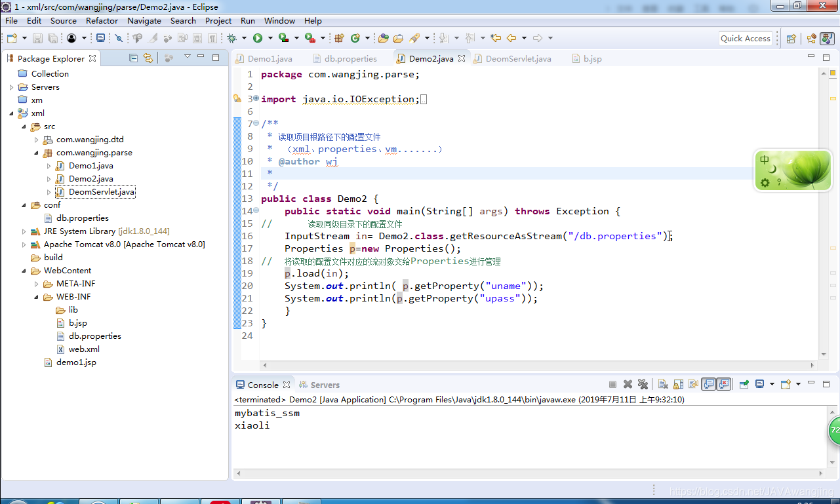Terminate the console with the stop icon
Screen dimensions: 840x504
click(x=612, y=385)
